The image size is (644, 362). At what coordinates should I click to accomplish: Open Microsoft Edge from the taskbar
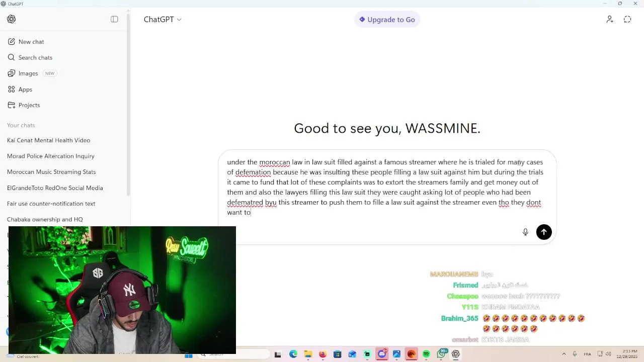293,354
